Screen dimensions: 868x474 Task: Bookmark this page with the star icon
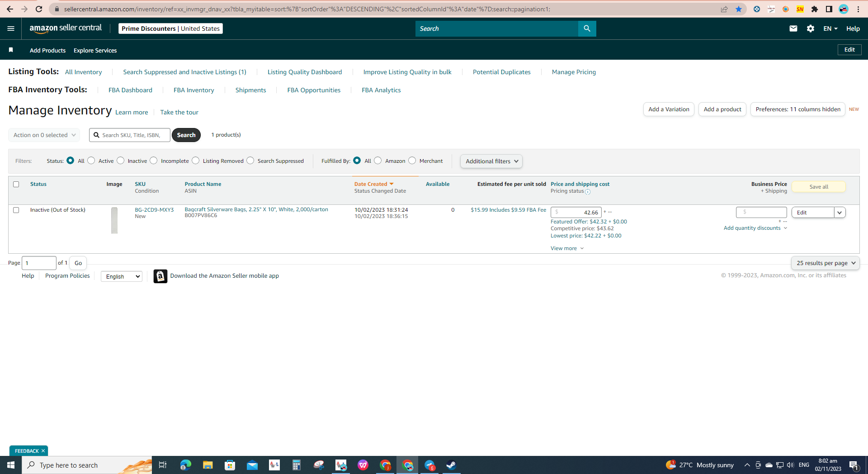point(739,9)
